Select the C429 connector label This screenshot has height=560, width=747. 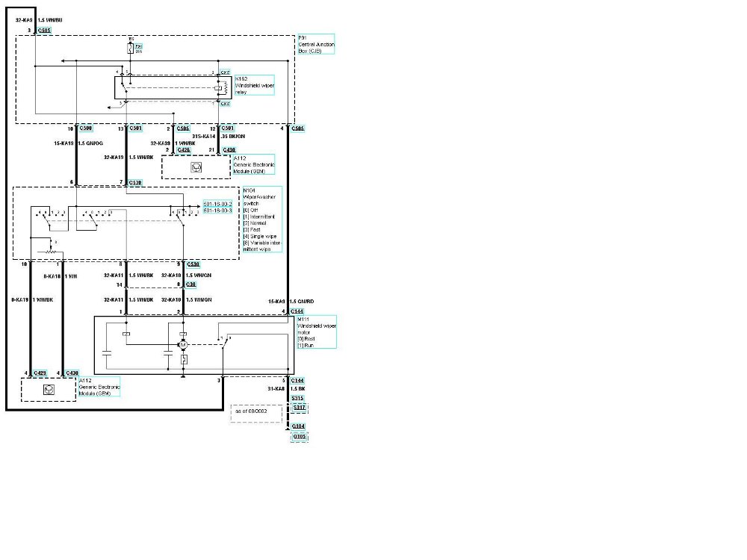tap(40, 373)
